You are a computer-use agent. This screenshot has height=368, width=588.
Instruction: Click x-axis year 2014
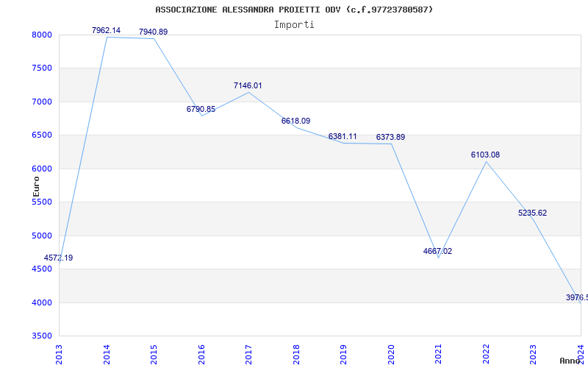pos(107,355)
